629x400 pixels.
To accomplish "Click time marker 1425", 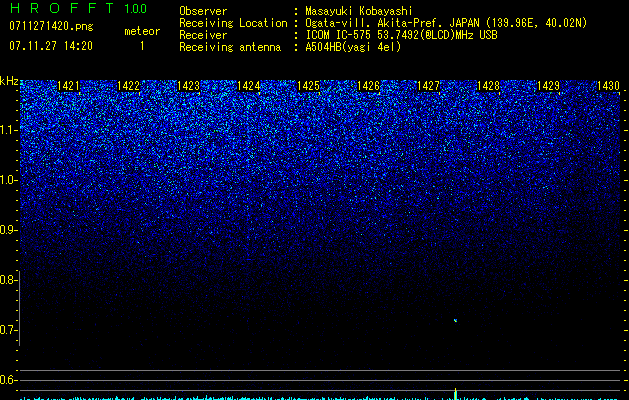I will (308, 86).
